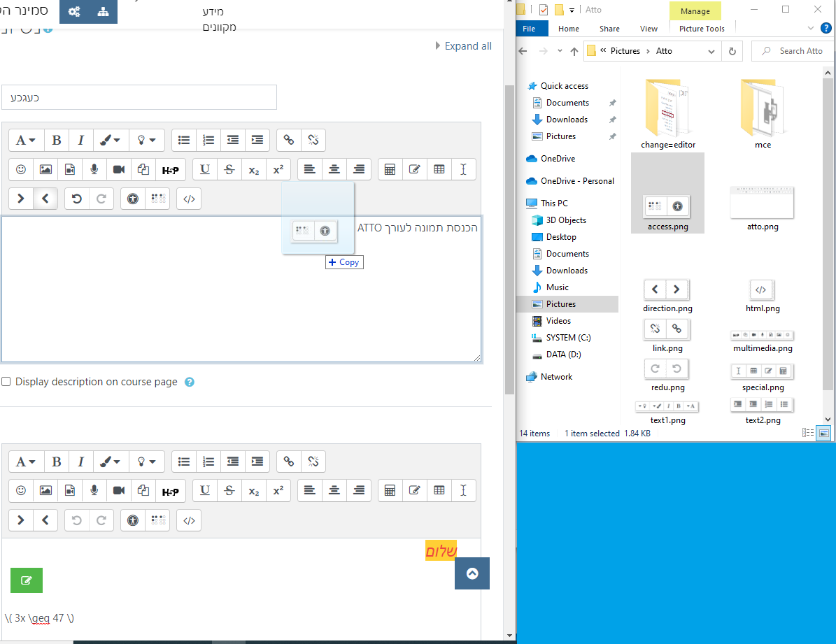Screen dimensions: 836x644
Task: Switch Explorer to large thumbnails view
Action: [x=823, y=433]
